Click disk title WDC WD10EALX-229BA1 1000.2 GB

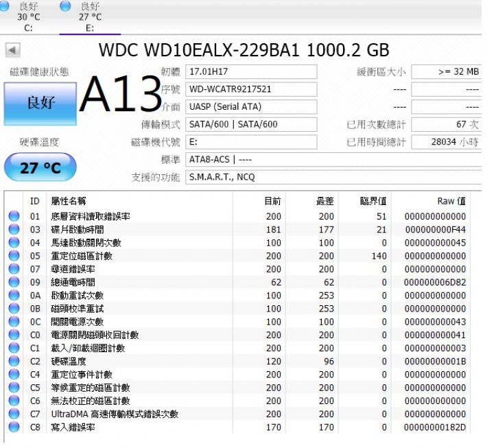244,50
